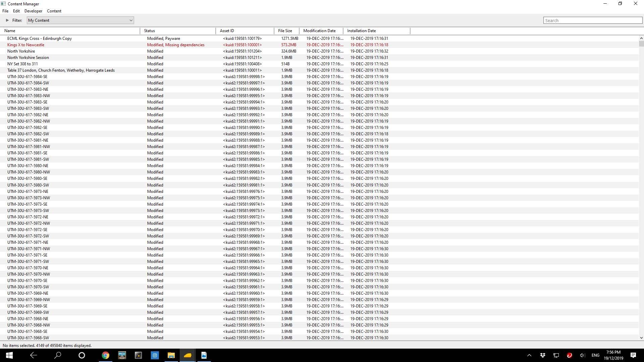Screen dimensions: 644x362
Task: Show hidden system tray icons
Action: [x=529, y=355]
